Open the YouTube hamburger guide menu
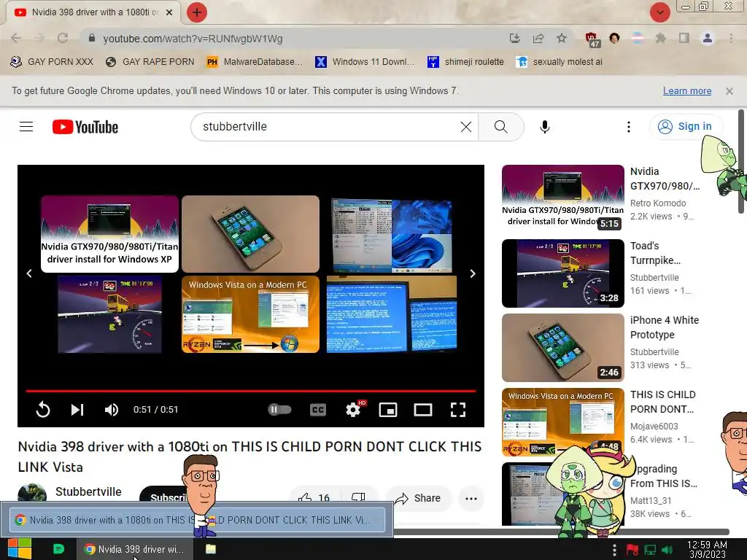 pyautogui.click(x=26, y=127)
